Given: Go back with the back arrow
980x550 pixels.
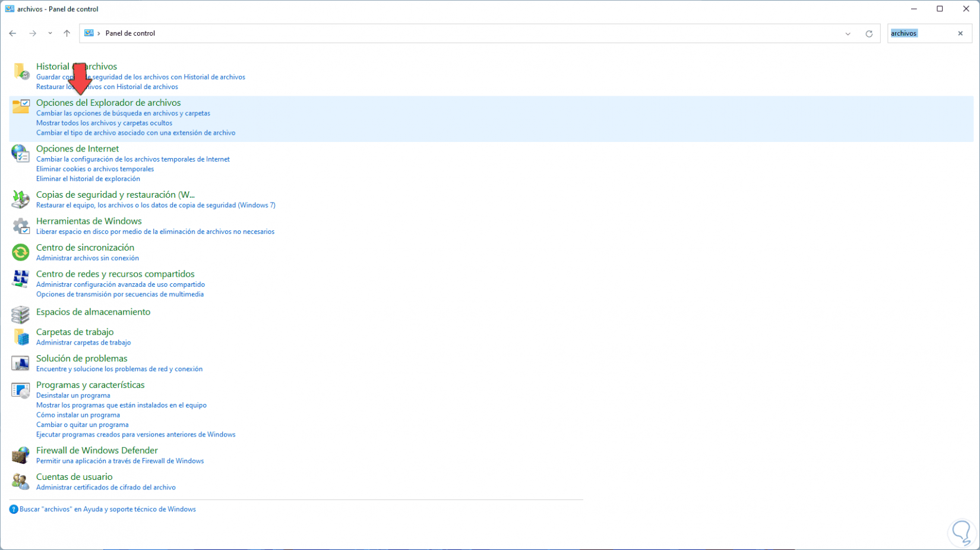Looking at the screenshot, I should [12, 33].
